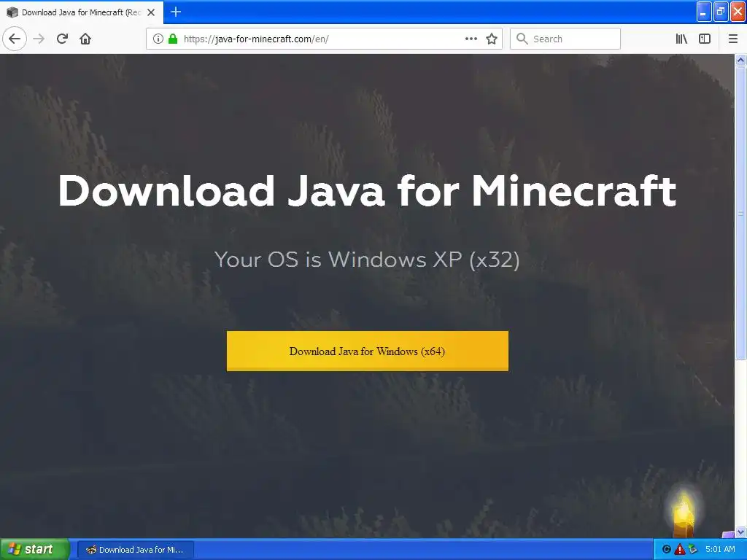This screenshot has height=560, width=747.
Task: Open the Library bookshelf icon
Action: pos(681,39)
